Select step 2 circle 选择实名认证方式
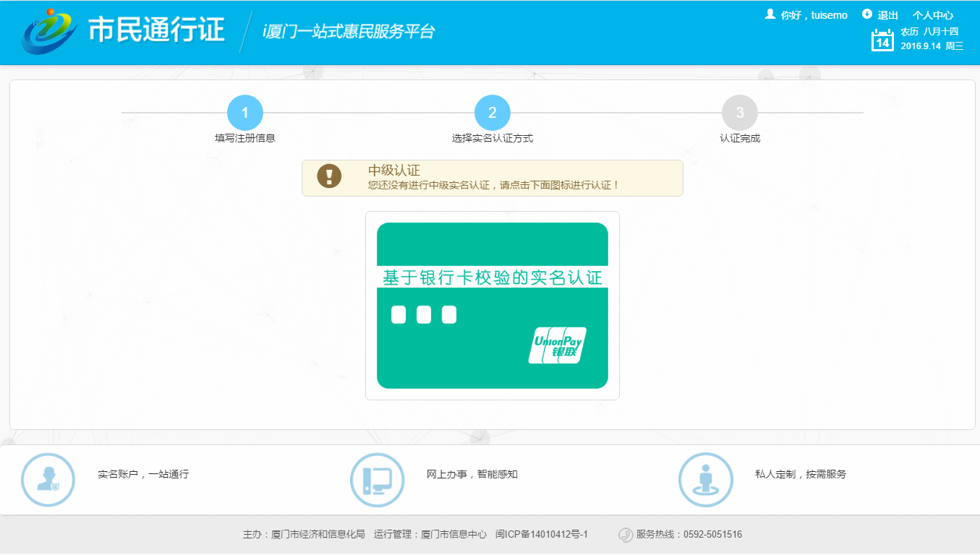 [x=493, y=113]
